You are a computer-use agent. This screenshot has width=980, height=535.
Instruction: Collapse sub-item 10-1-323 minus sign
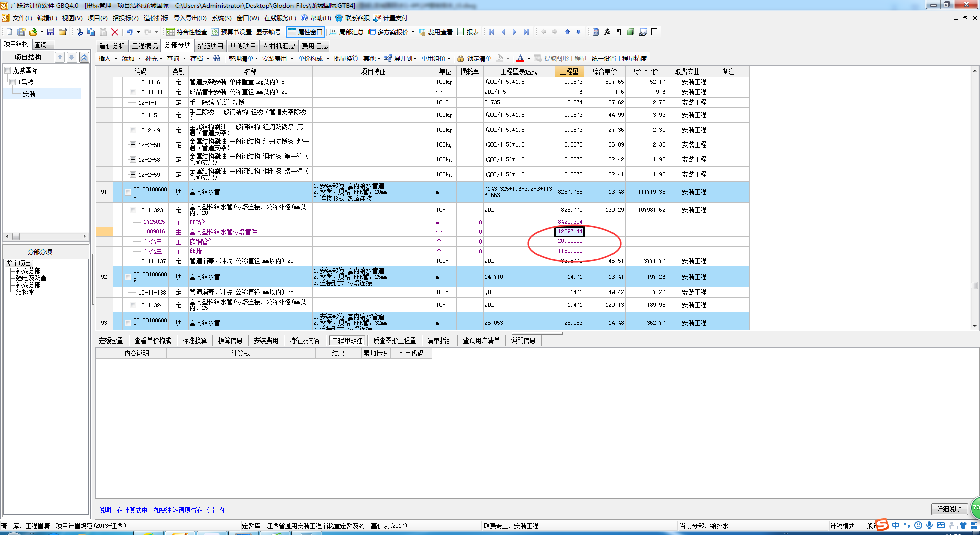(133, 210)
